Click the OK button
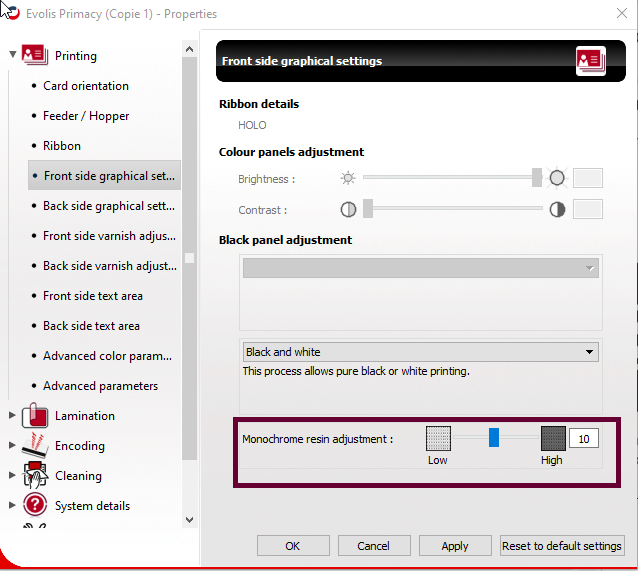638x571 pixels. [293, 546]
